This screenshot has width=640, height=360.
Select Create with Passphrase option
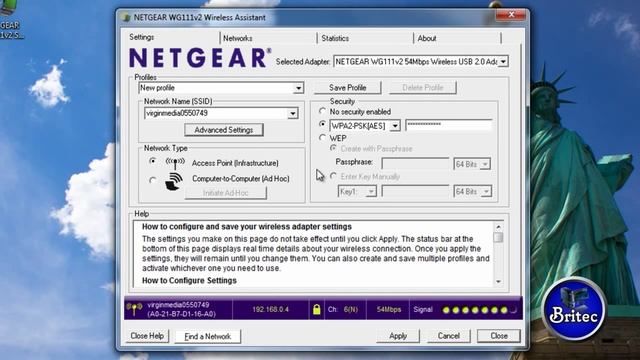333,148
